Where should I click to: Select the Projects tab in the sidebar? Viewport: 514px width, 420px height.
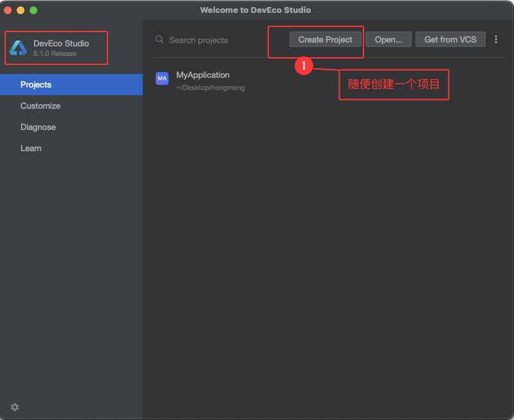pyautogui.click(x=36, y=84)
